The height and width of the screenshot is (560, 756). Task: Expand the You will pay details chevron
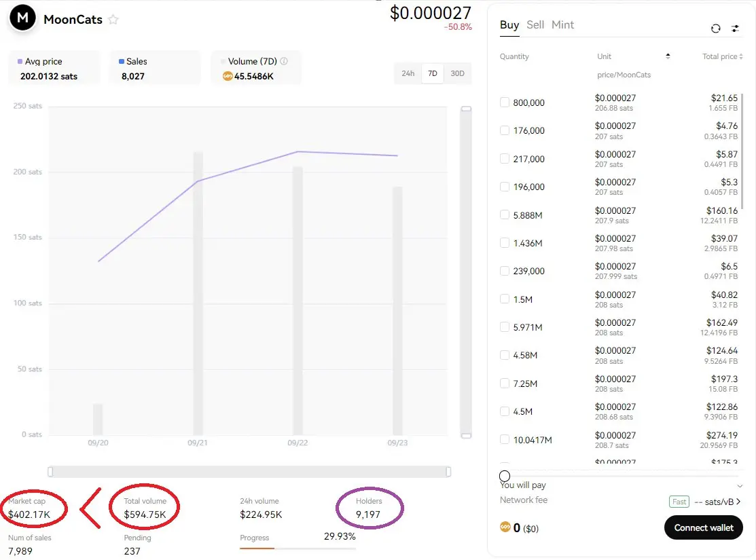740,486
